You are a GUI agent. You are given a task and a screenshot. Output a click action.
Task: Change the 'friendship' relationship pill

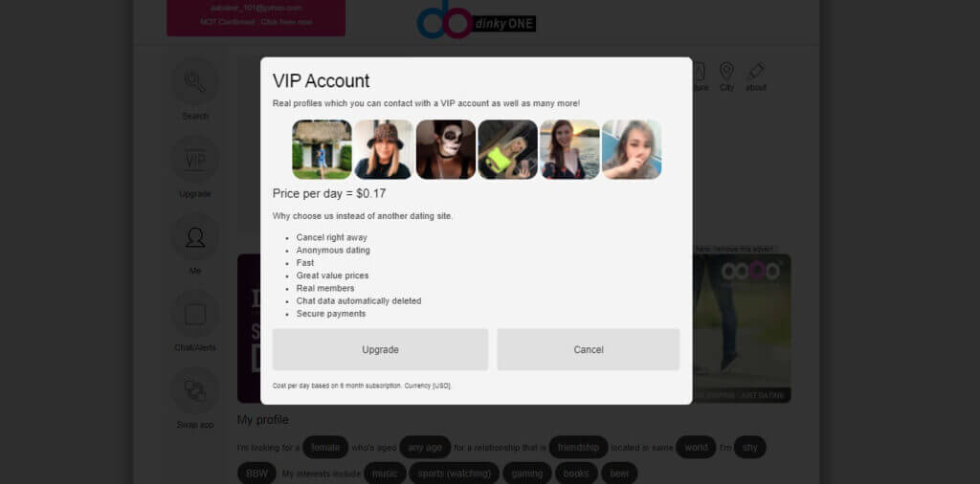click(x=578, y=447)
